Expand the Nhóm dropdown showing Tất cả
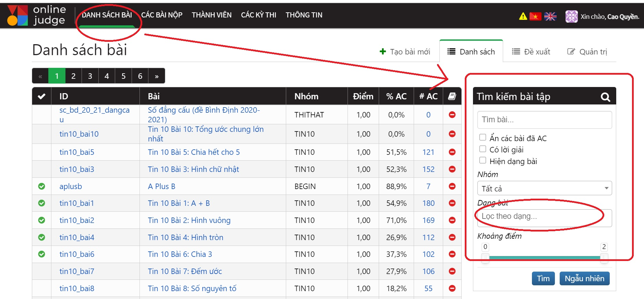The height and width of the screenshot is (299, 644). (x=544, y=188)
